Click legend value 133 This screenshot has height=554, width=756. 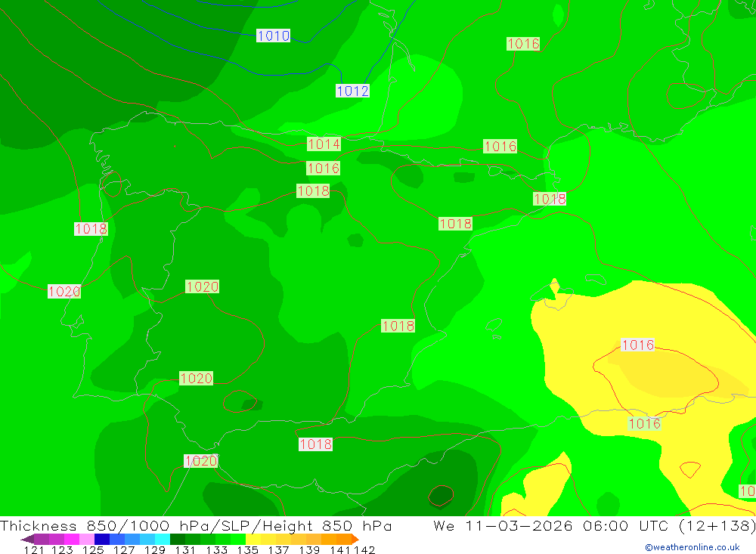point(216,550)
